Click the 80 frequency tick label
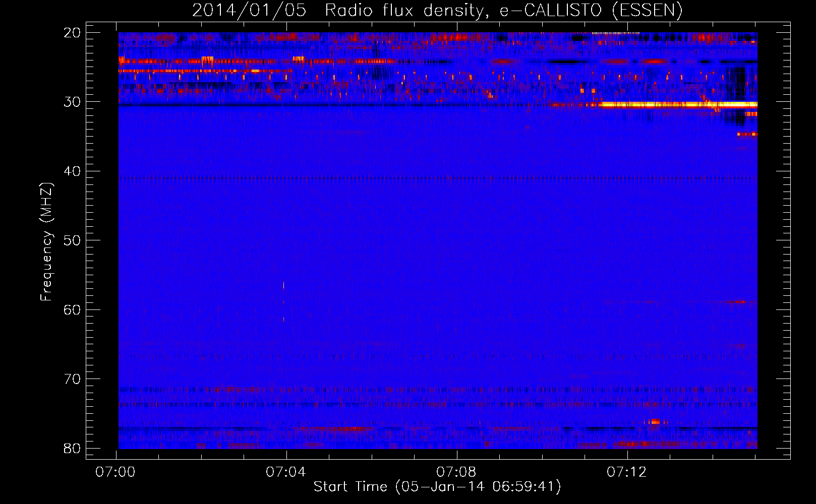Screen dimensions: 816x504 click(72, 448)
